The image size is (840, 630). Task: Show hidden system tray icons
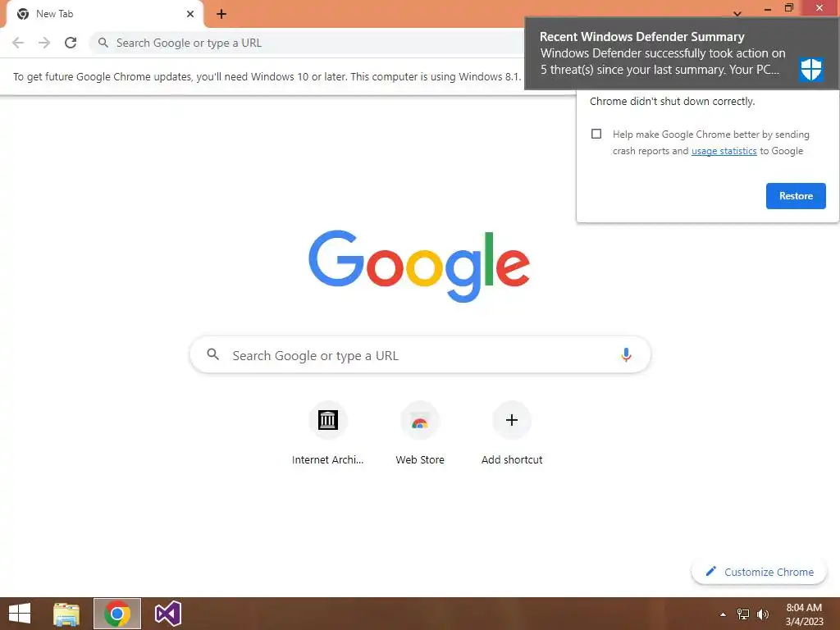tap(723, 614)
